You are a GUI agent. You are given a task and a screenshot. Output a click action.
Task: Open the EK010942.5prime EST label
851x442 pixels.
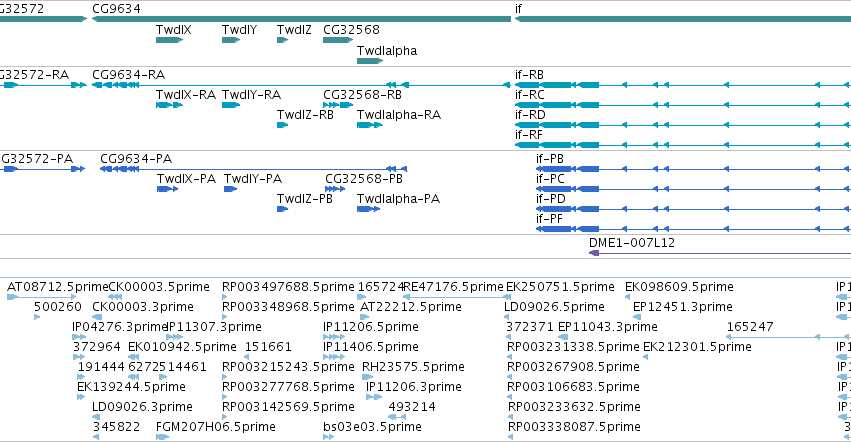click(182, 347)
